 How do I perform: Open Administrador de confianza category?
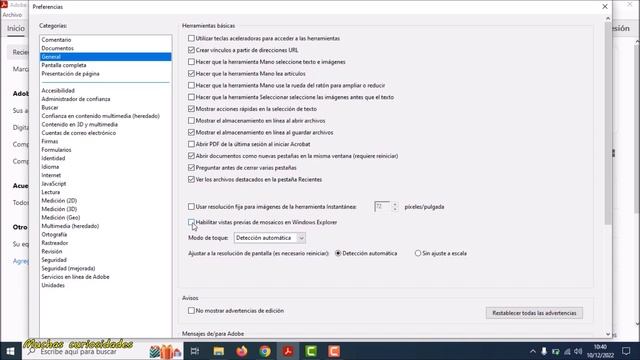tap(76, 99)
